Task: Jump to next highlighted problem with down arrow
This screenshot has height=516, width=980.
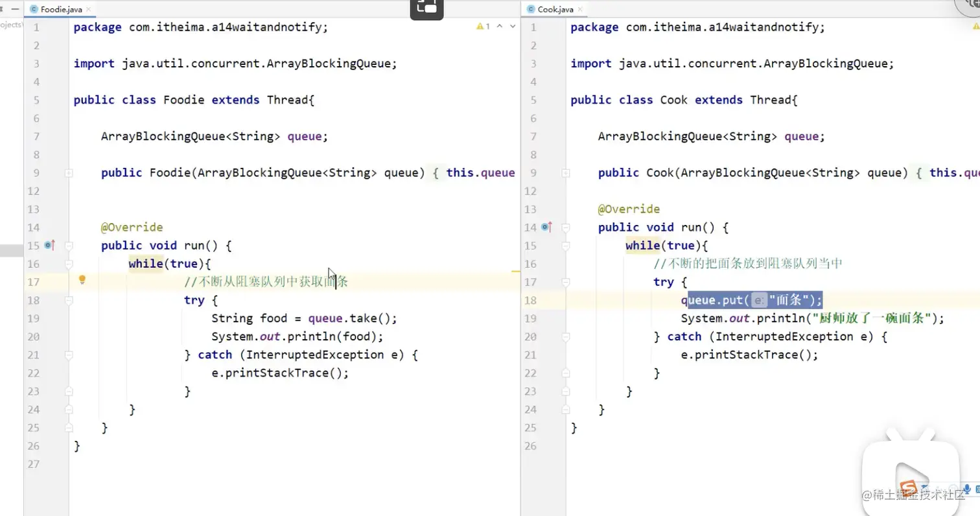Action: point(513,27)
